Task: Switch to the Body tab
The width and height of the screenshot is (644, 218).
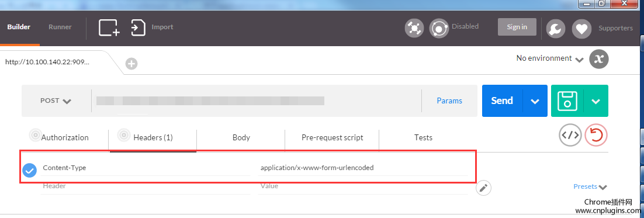Action: [241, 137]
